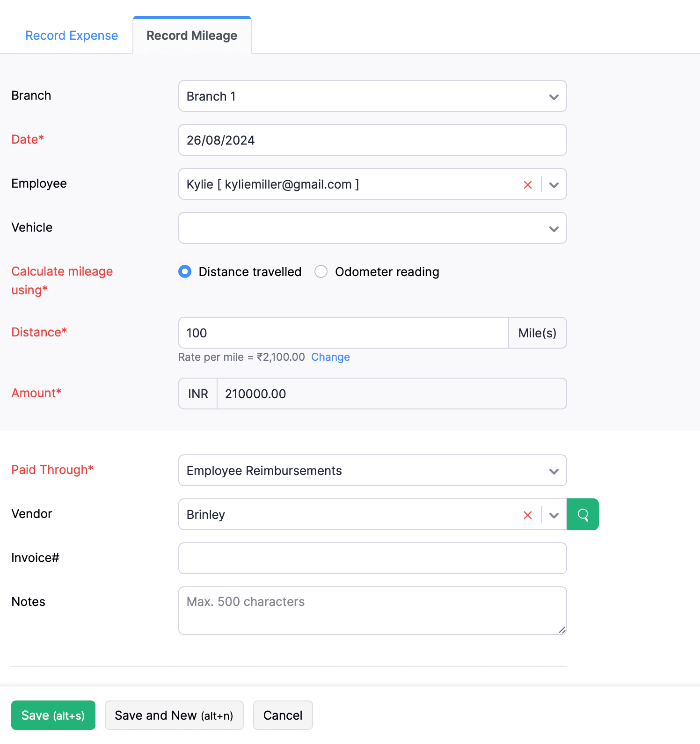700x744 pixels.
Task: Click the Save and New button
Action: pos(174,715)
